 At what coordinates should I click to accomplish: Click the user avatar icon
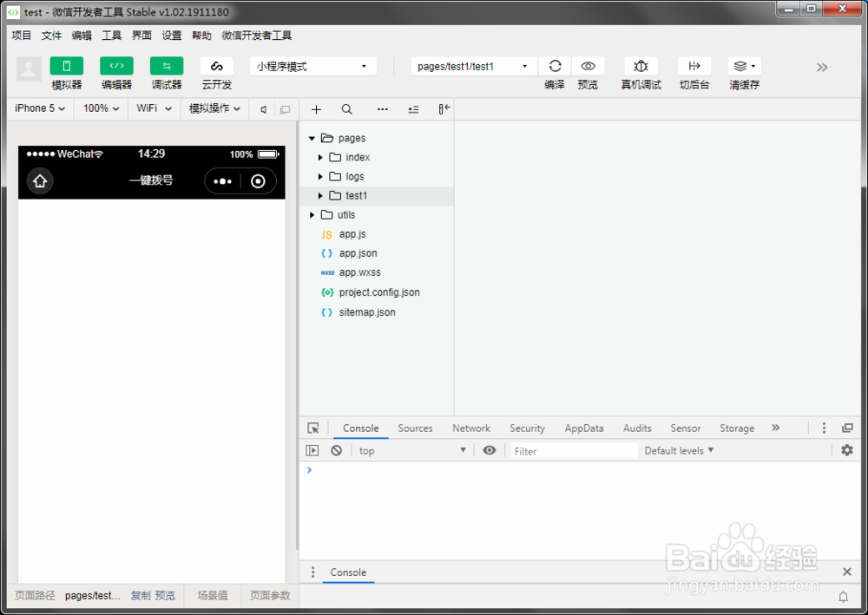[x=29, y=69]
